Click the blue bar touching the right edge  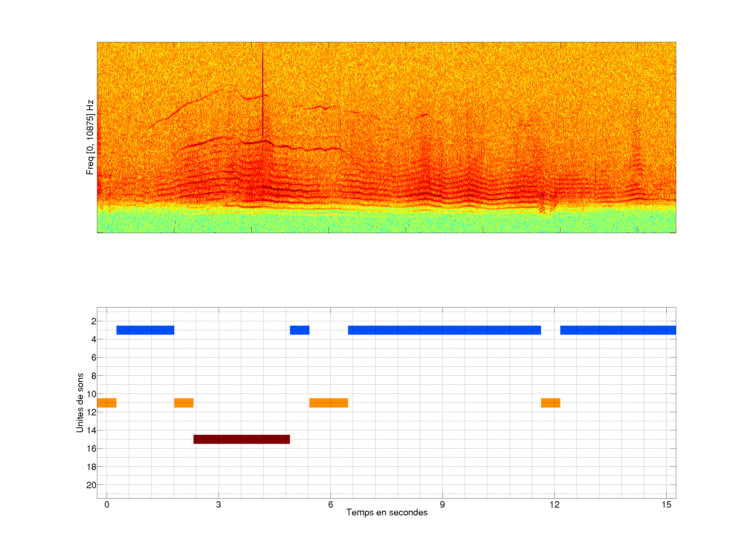click(x=618, y=330)
